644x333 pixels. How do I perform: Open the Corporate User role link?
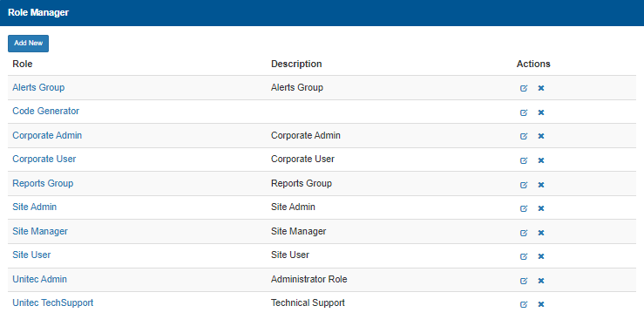[44, 159]
